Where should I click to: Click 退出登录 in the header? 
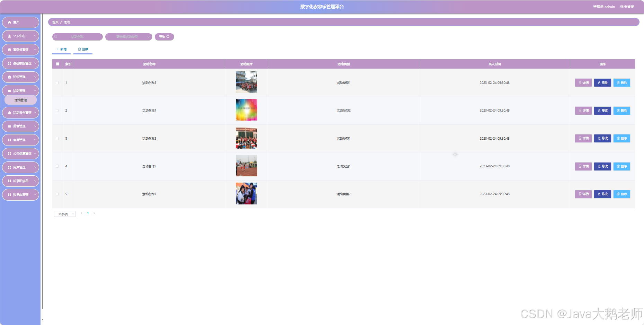(627, 7)
